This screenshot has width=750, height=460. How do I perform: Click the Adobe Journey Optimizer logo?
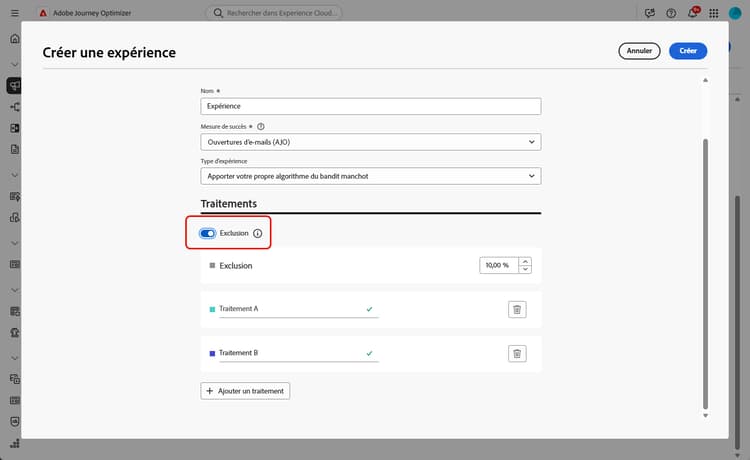(x=44, y=13)
